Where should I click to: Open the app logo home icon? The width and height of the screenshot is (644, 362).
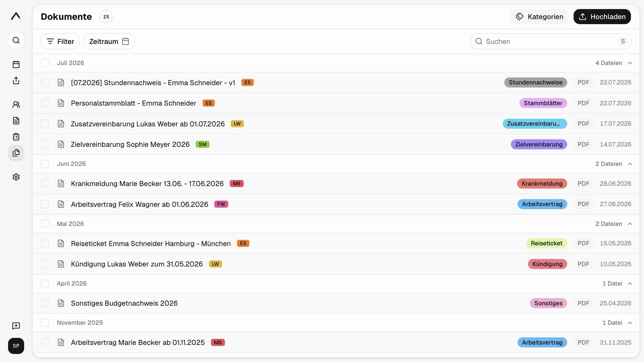[16, 16]
